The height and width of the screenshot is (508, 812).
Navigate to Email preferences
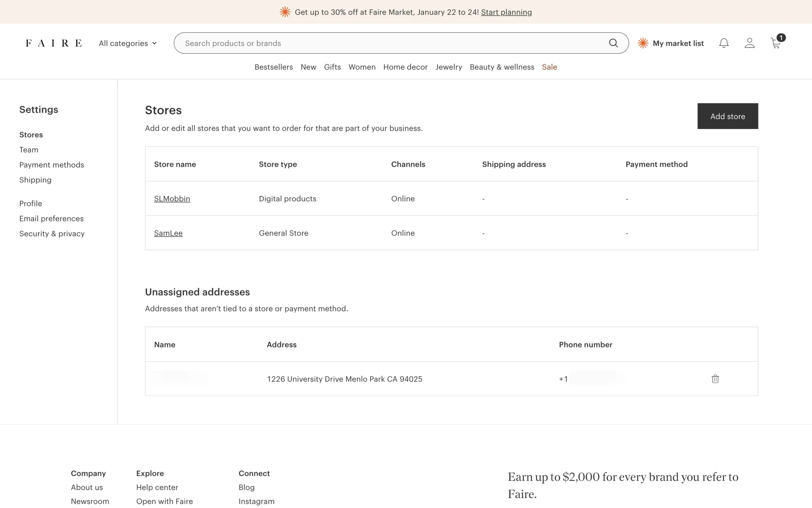(x=51, y=218)
